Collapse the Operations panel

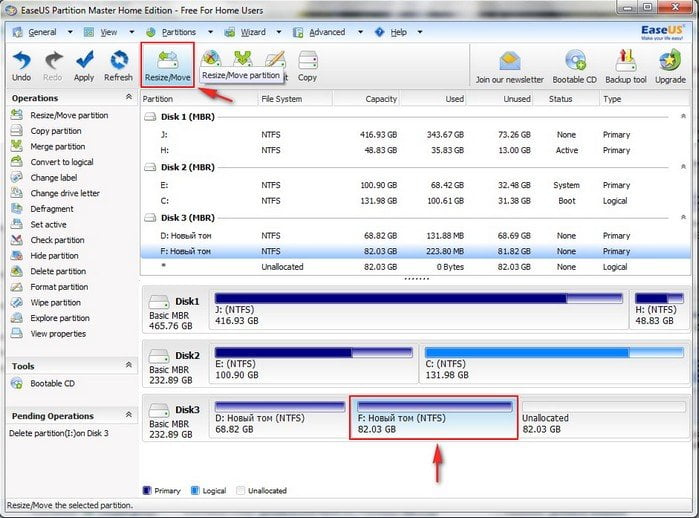[128, 98]
